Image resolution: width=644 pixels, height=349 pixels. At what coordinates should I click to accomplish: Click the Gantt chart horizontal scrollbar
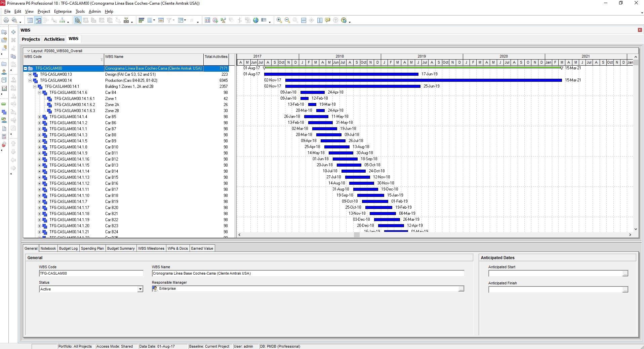click(356, 235)
